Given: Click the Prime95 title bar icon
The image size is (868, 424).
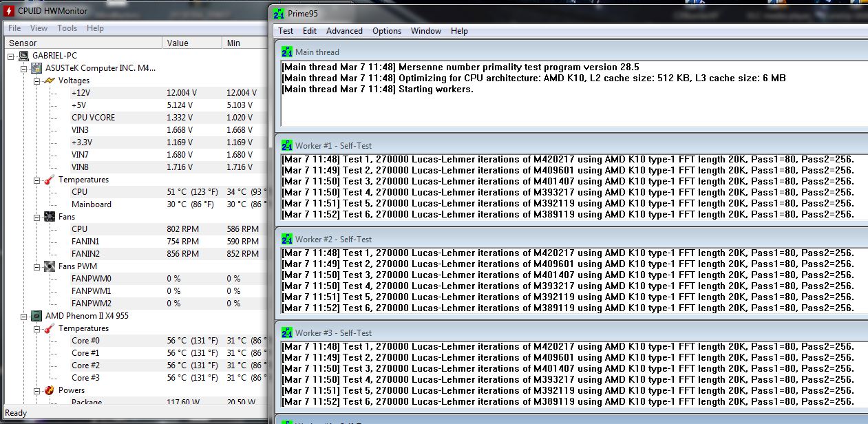Looking at the screenshot, I should point(278,13).
